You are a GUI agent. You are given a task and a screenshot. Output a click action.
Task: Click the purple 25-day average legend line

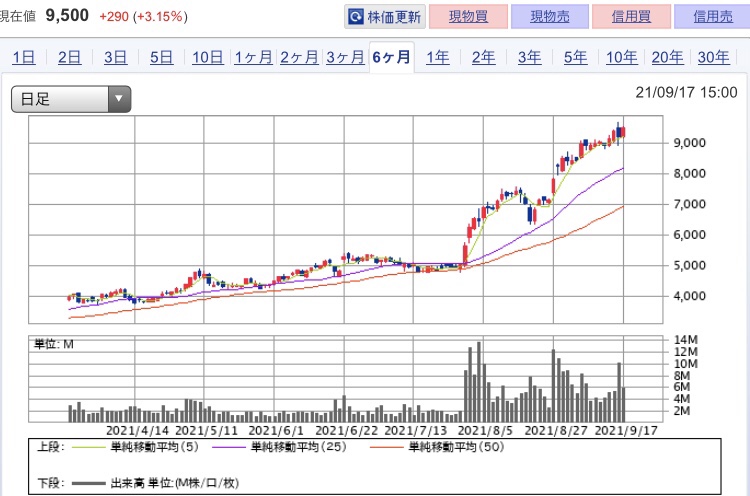[x=229, y=448]
